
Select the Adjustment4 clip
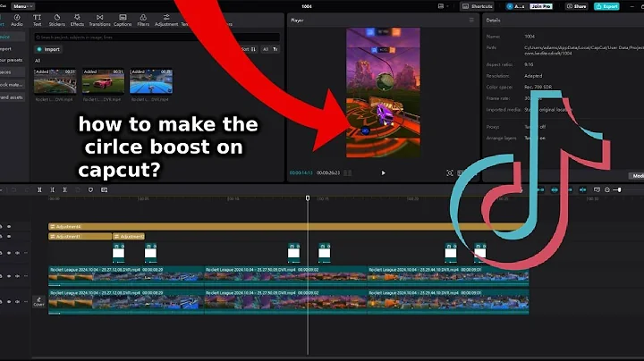pyautogui.click(x=286, y=226)
